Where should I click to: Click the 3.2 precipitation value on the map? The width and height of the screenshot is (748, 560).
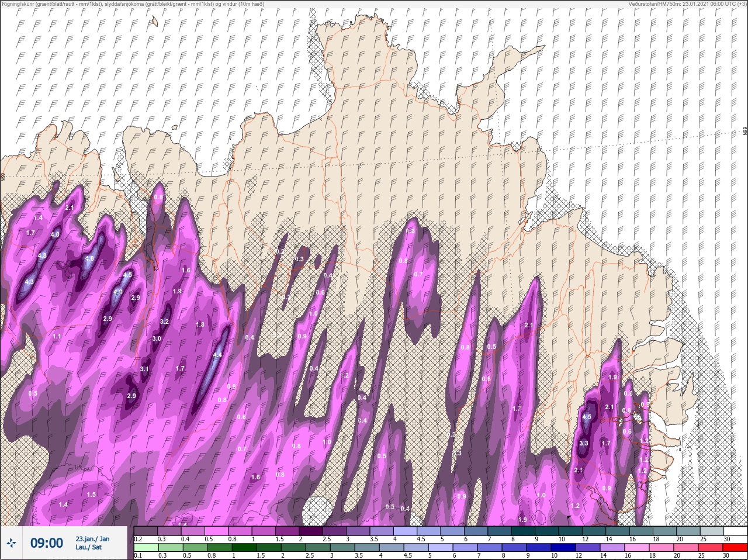pyautogui.click(x=164, y=322)
